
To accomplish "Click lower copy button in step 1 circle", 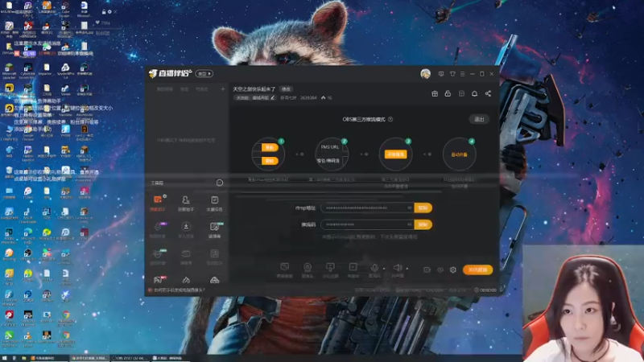I will point(270,160).
